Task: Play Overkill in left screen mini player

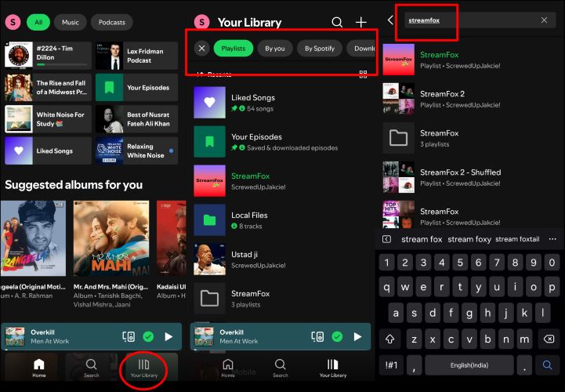Action: tap(168, 337)
